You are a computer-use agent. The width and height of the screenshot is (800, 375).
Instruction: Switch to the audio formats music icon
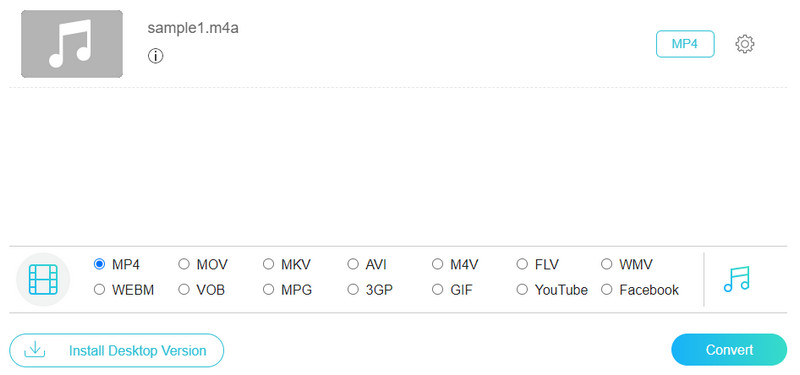coord(736,279)
